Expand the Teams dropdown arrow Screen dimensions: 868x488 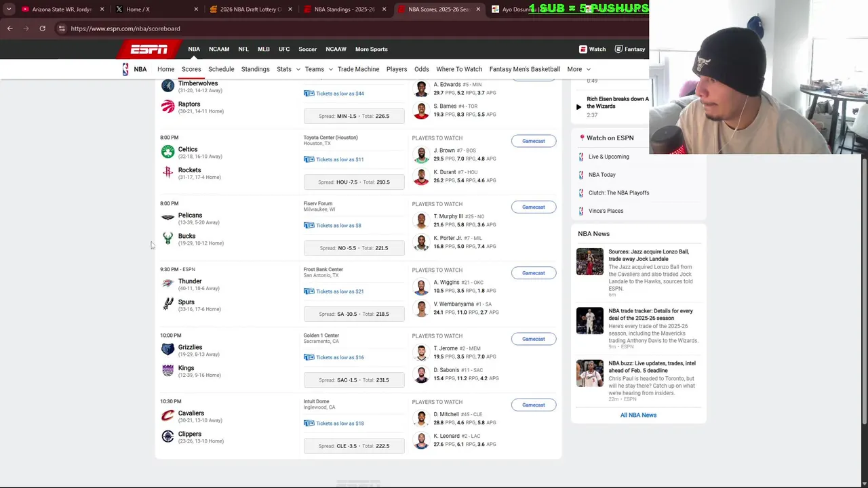click(330, 69)
